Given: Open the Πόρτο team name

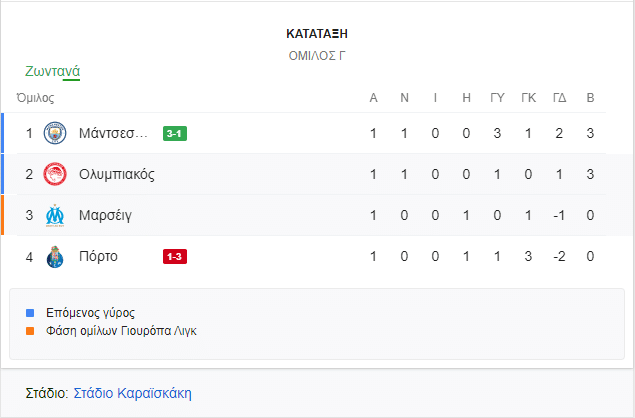Looking at the screenshot, I should coord(98,256).
